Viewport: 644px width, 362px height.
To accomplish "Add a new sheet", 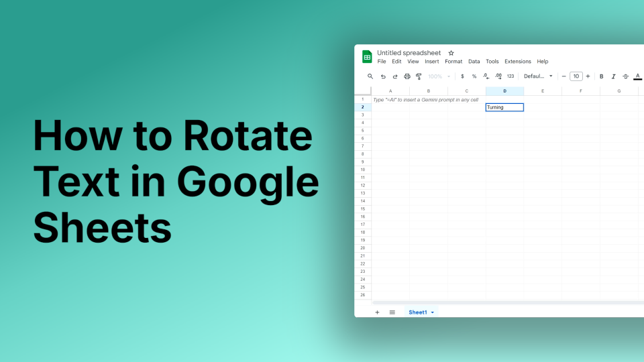I will click(x=377, y=312).
